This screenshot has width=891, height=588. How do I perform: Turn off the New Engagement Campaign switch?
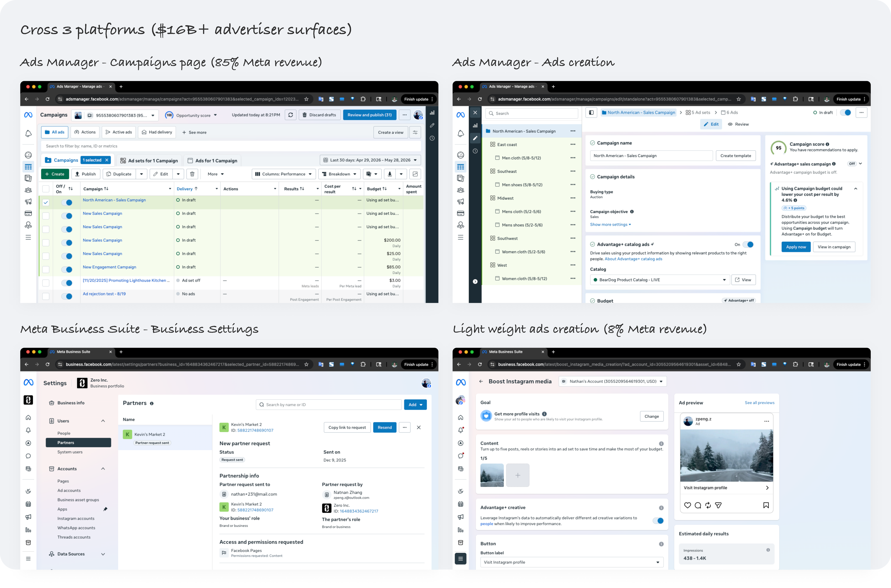point(67,270)
